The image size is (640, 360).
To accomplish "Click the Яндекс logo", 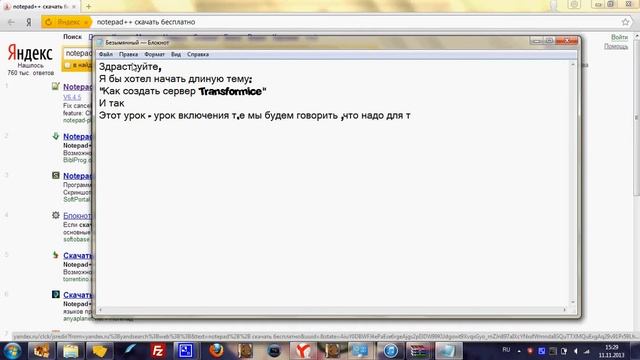I will (x=30, y=53).
